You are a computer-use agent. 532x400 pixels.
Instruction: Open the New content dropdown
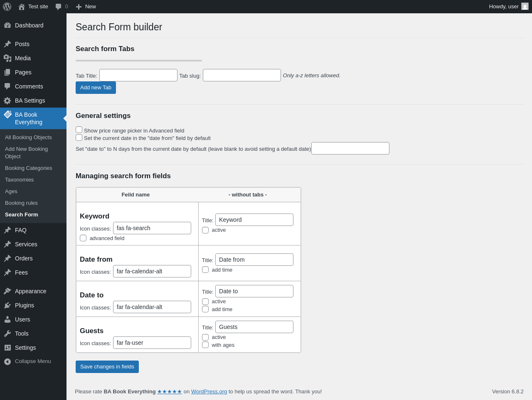[86, 7]
